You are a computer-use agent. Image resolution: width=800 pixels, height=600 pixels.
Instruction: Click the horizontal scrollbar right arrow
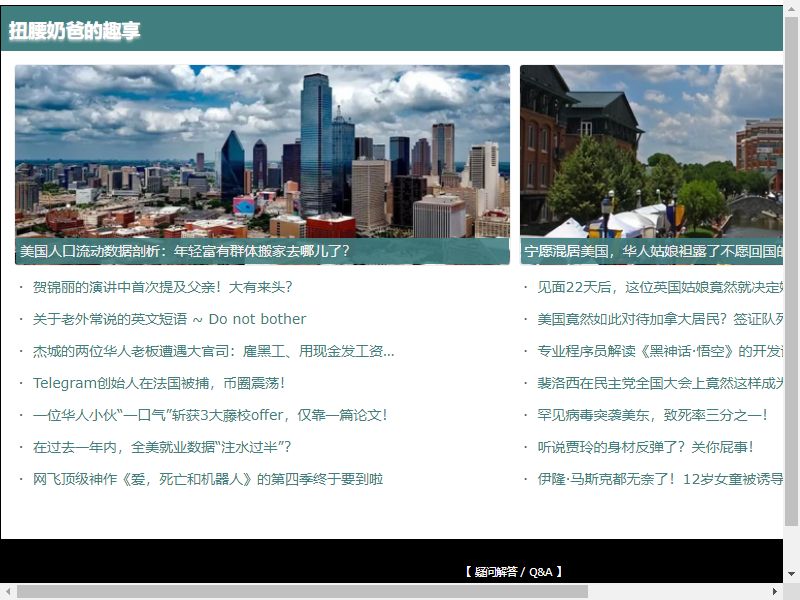[x=775, y=591]
